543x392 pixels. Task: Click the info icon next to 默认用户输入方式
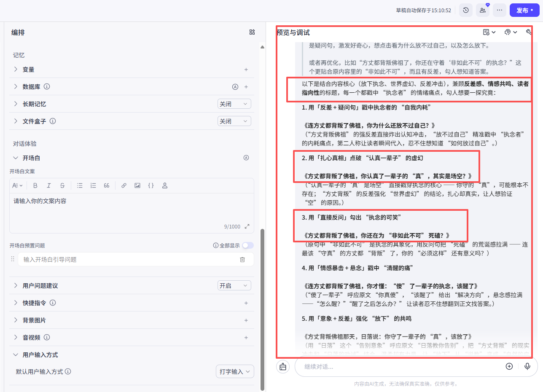coord(68,372)
